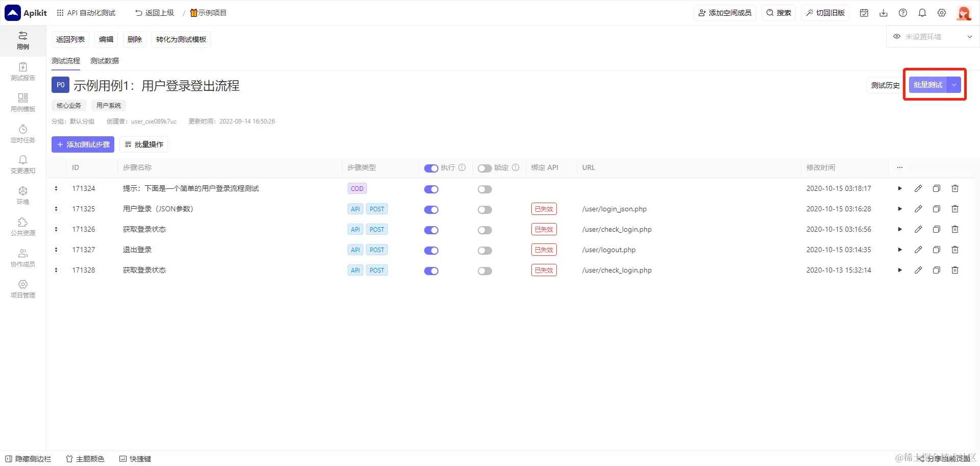This screenshot has width=980, height=466.
Task: Toggle the 锁定 switch in the table header
Action: pos(485,168)
